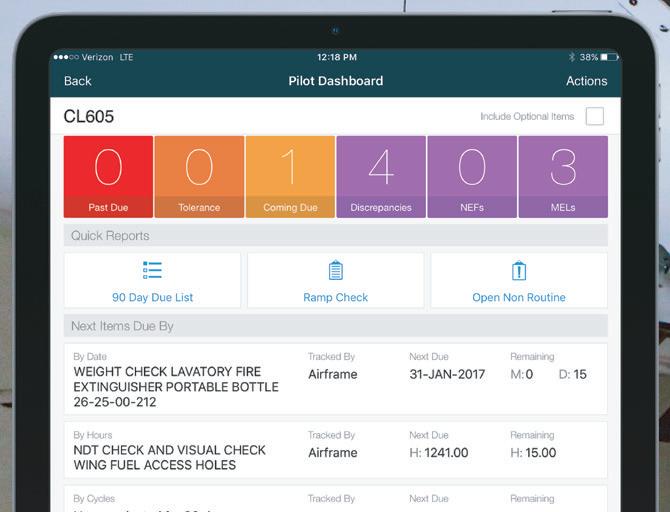
Task: Tap the signal strength dots indicator
Action: [x=66, y=57]
